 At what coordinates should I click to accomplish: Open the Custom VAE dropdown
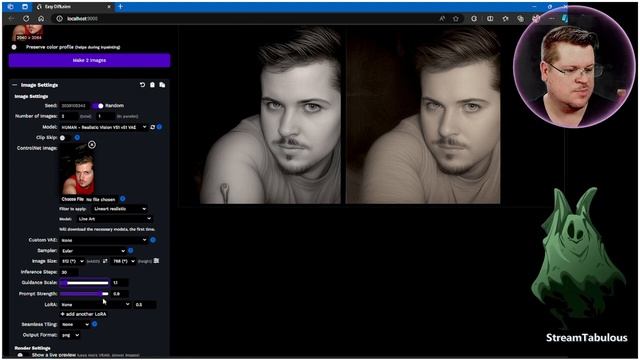(x=104, y=240)
